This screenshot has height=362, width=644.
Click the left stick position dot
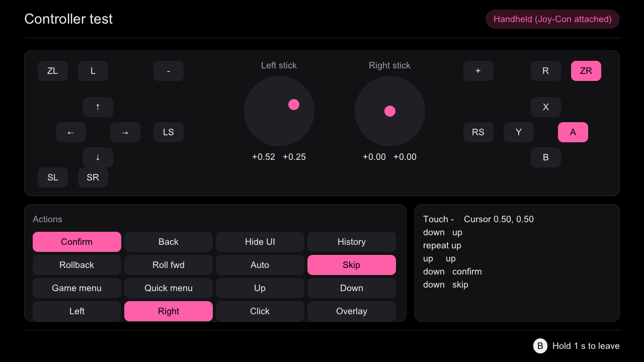point(294,105)
